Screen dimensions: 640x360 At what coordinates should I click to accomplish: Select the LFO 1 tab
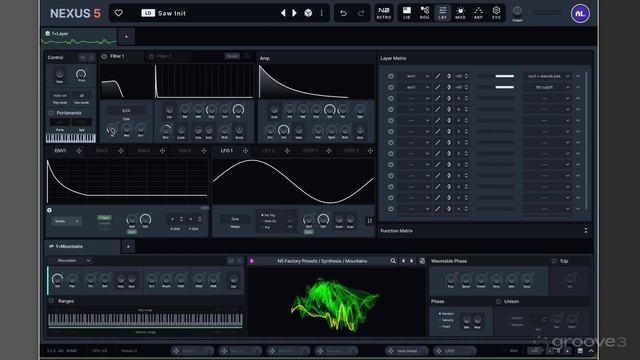click(227, 151)
